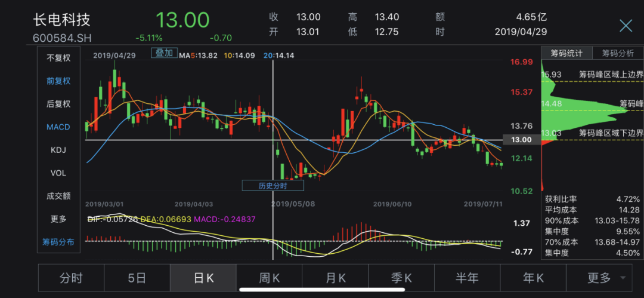Switch indicator to MACD

pos(58,127)
